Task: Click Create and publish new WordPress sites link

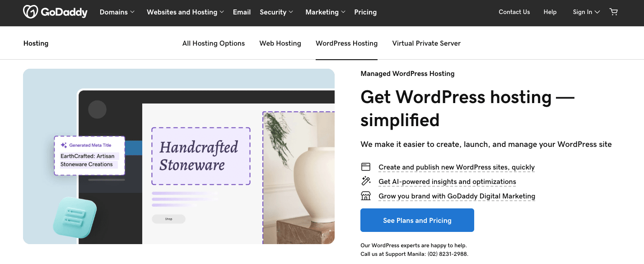Action: tap(457, 167)
